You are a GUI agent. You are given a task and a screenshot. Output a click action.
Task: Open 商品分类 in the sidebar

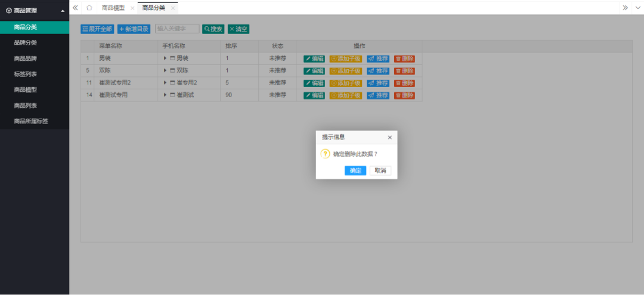pyautogui.click(x=35, y=27)
